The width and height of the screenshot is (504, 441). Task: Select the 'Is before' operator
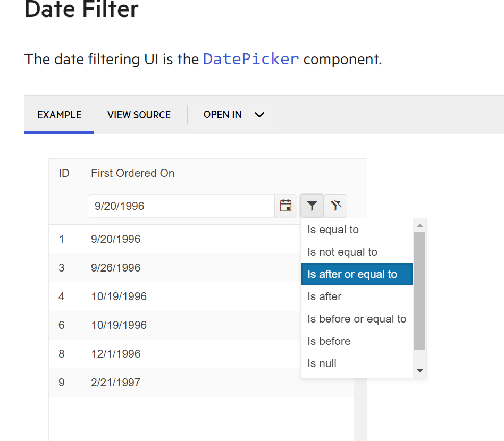[329, 341]
